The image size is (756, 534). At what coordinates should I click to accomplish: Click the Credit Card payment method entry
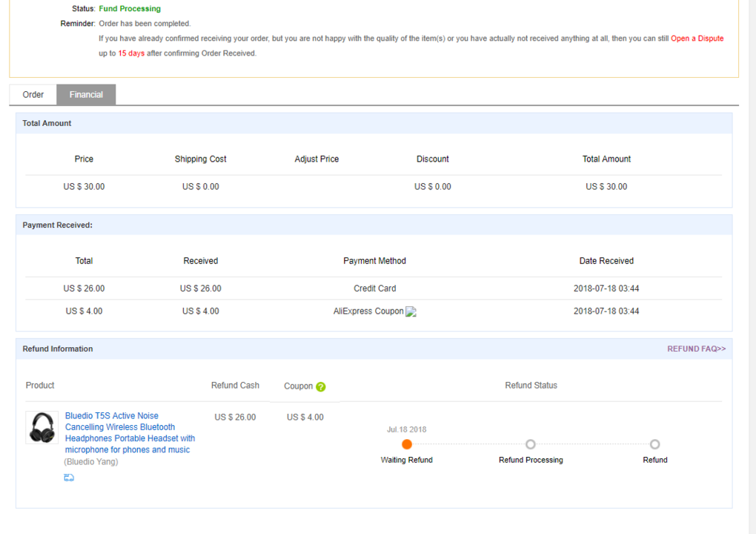[x=374, y=289]
